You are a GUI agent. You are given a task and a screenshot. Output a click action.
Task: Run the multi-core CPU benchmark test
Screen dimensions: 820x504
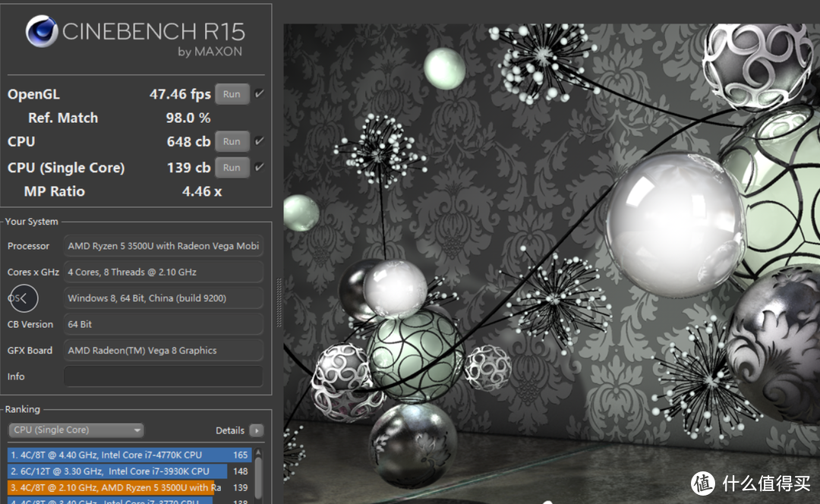[232, 141]
